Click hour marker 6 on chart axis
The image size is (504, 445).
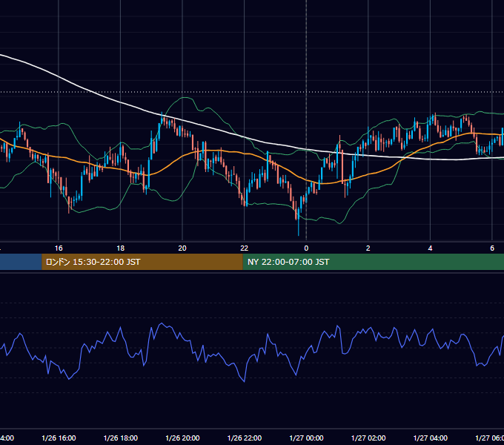click(x=492, y=248)
